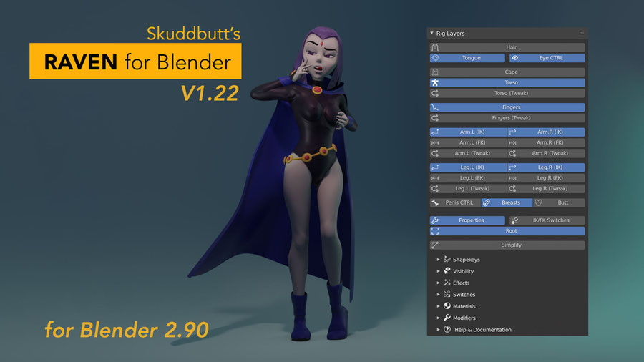
Task: Click the Materials sphere icon
Action: pyautogui.click(x=447, y=305)
